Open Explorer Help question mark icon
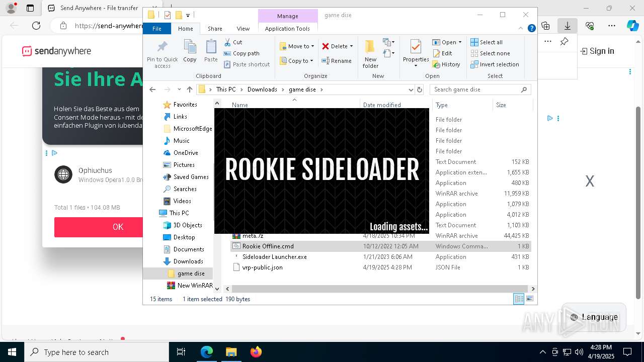644x362 pixels. pyautogui.click(x=531, y=29)
